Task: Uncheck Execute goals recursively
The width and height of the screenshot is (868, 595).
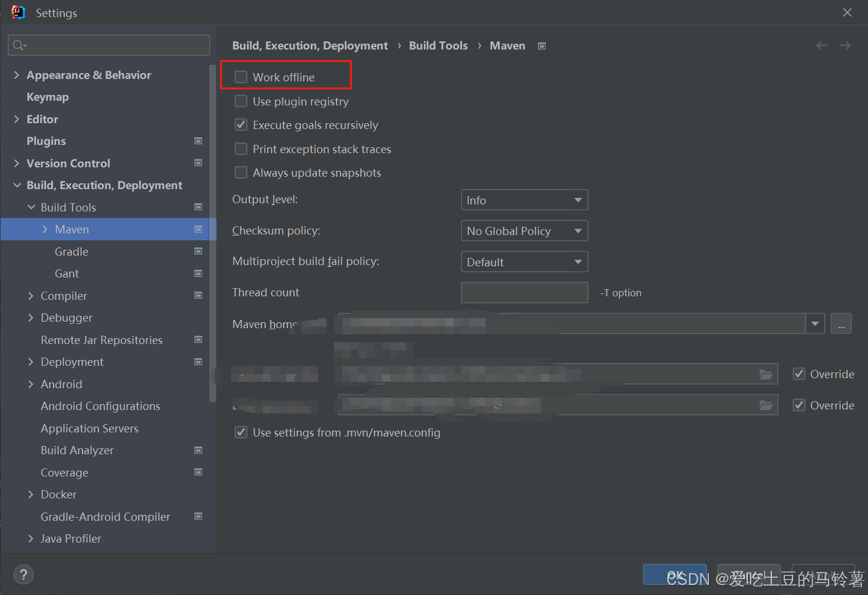Action: 241,125
